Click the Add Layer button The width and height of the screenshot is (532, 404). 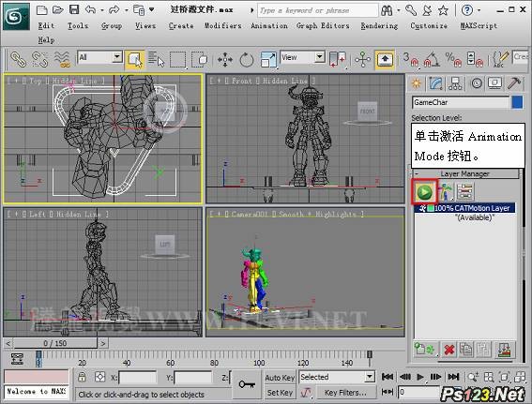coord(424,349)
